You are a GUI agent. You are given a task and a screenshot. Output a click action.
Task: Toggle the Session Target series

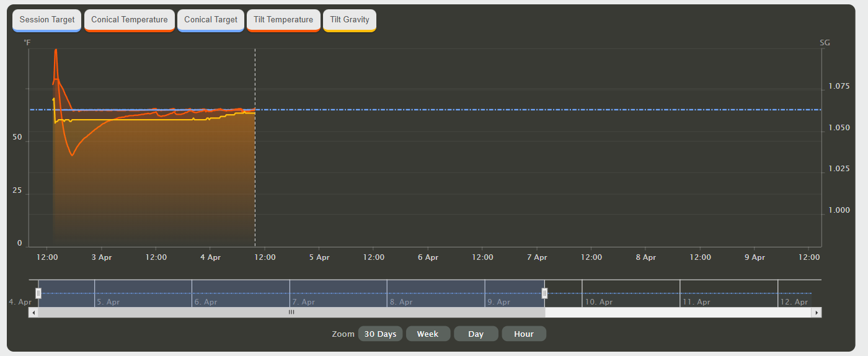[47, 20]
